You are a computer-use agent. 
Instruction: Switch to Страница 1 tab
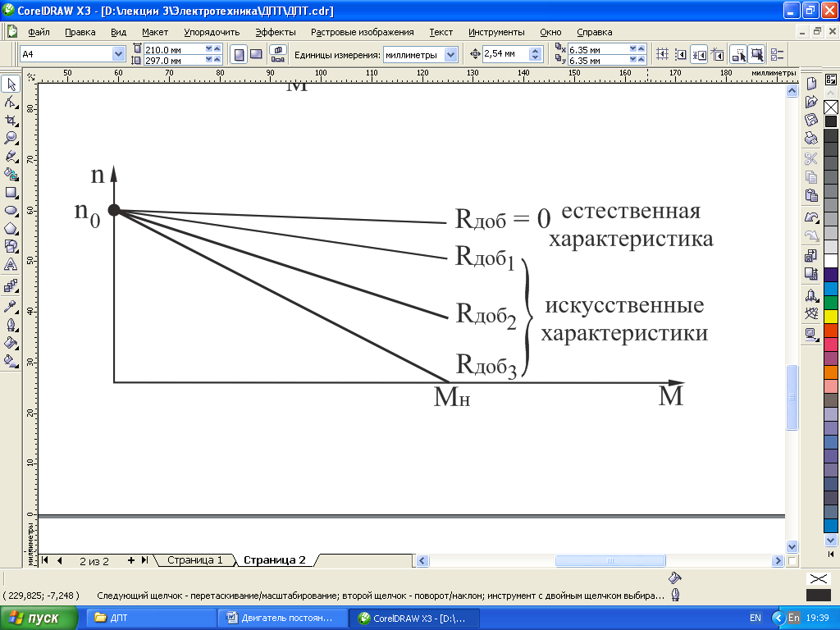tap(194, 559)
